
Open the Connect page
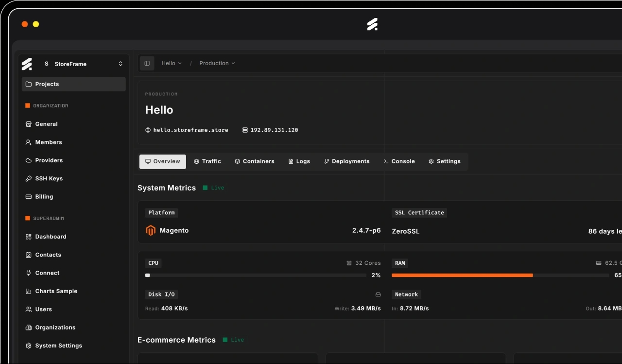[74, 273]
